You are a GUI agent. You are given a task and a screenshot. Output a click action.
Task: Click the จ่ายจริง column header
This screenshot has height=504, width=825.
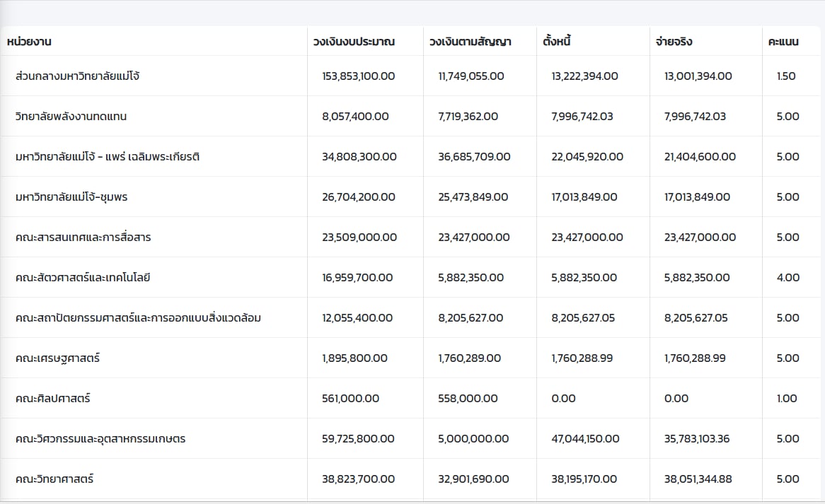click(x=674, y=42)
